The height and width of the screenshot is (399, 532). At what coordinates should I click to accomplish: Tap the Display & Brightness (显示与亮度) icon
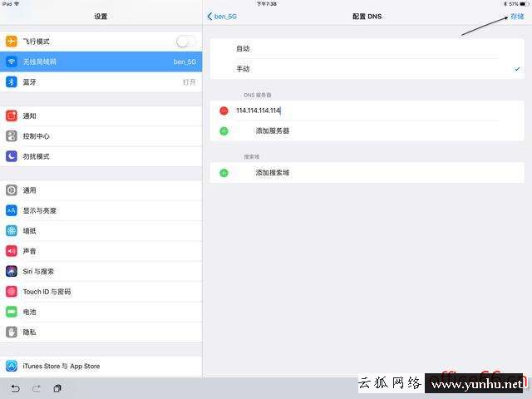[x=11, y=210]
